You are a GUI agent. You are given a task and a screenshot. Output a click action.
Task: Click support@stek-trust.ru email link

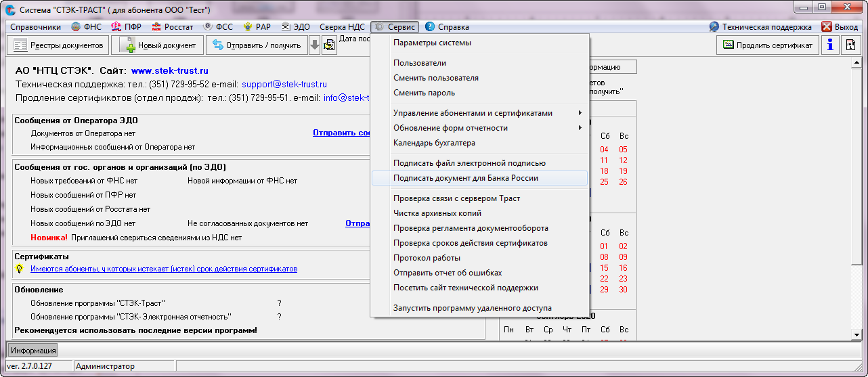coord(284,85)
